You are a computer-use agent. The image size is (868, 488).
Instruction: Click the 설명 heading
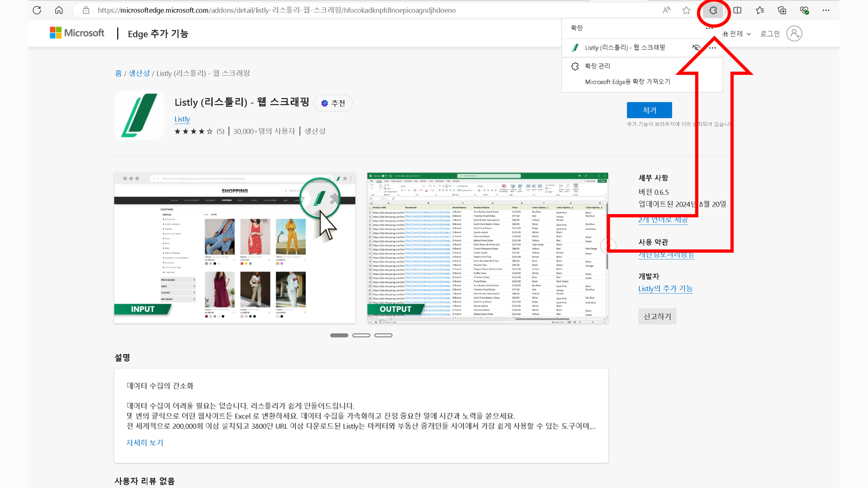[122, 358]
